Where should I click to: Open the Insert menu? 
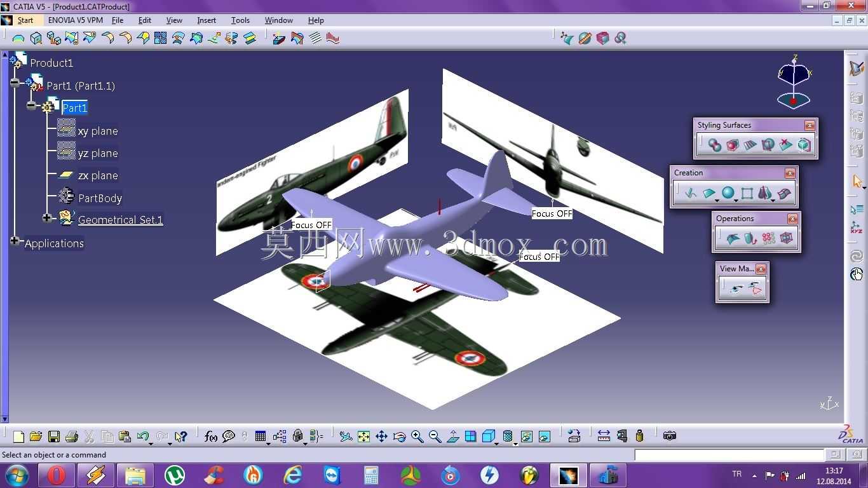click(207, 20)
